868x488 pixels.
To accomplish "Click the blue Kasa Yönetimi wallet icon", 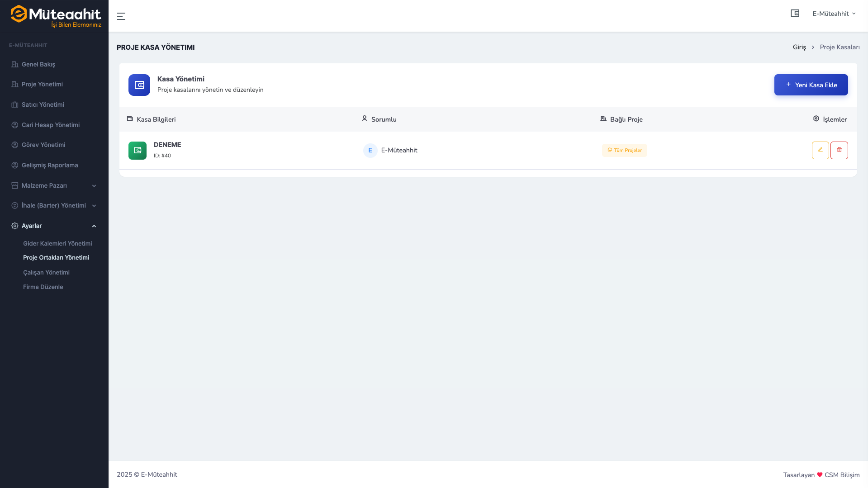I will [x=139, y=85].
